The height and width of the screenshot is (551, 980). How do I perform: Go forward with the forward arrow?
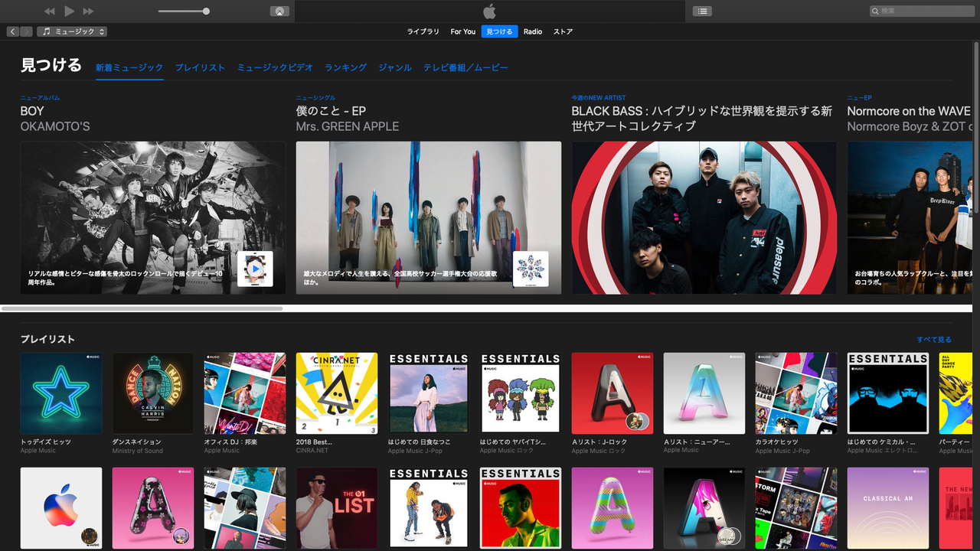pyautogui.click(x=26, y=31)
